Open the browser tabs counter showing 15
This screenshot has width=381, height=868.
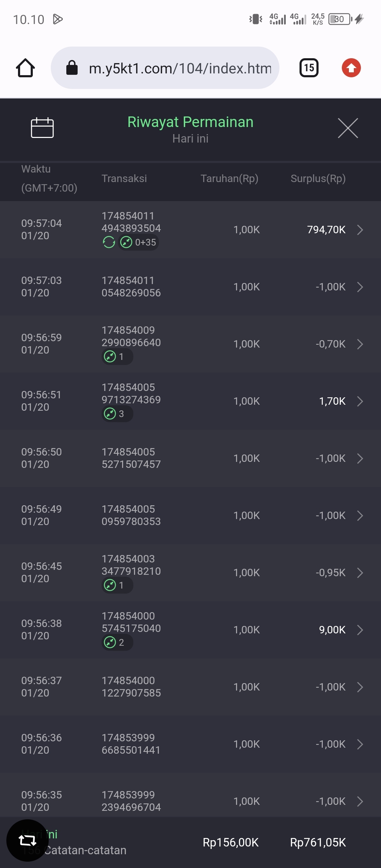(x=309, y=68)
